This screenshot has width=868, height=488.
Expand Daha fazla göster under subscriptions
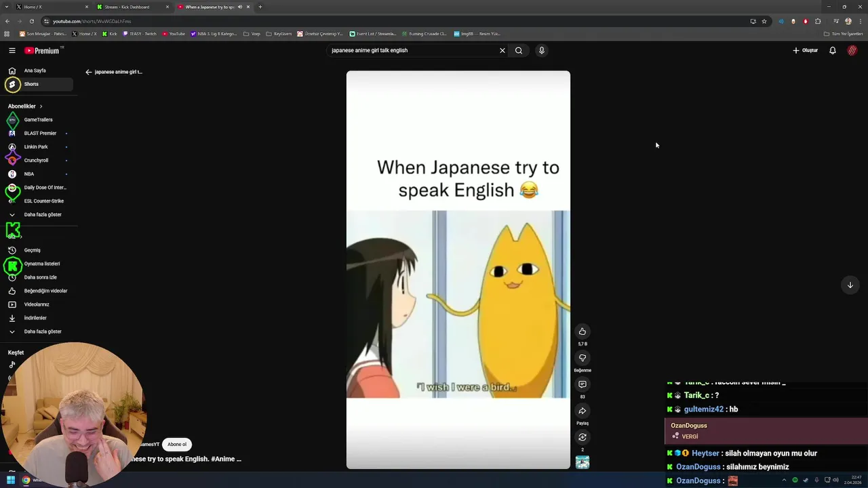click(38, 215)
